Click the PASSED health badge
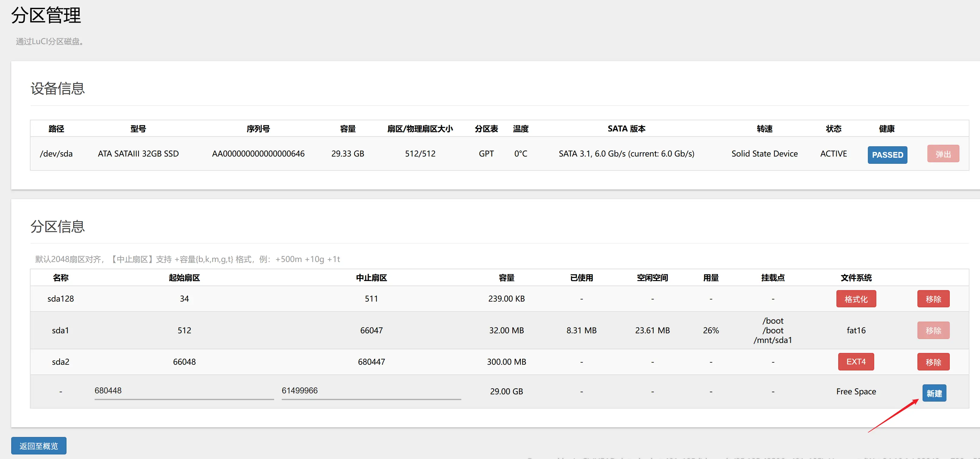This screenshot has height=459, width=980. click(x=887, y=155)
